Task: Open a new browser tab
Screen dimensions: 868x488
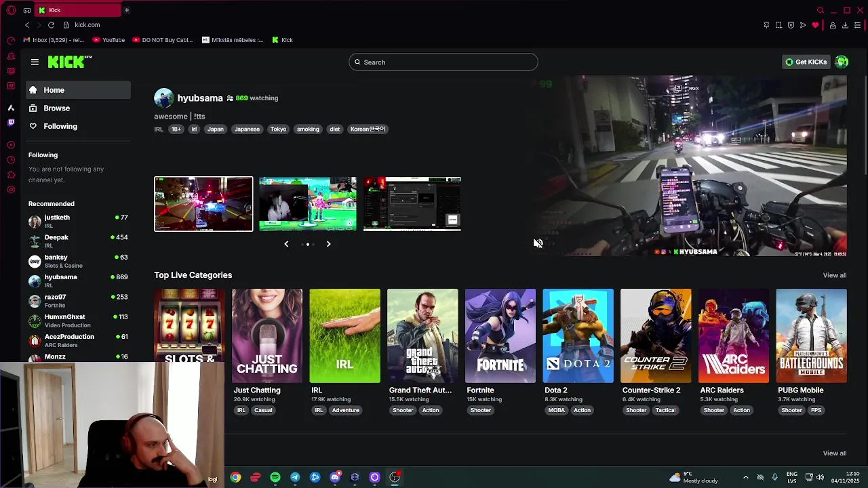Action: (x=126, y=10)
